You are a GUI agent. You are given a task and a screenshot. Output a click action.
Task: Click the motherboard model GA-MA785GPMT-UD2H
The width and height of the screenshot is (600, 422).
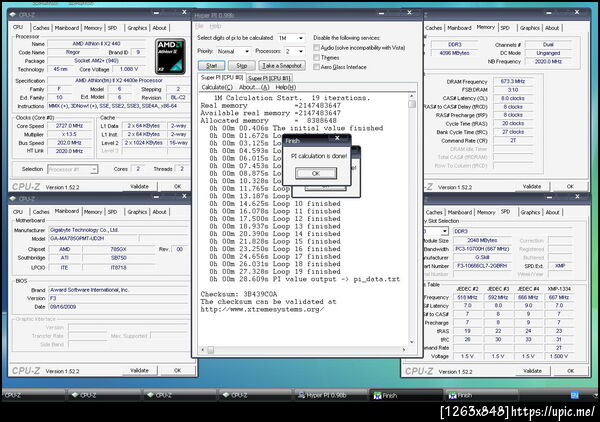click(93, 238)
